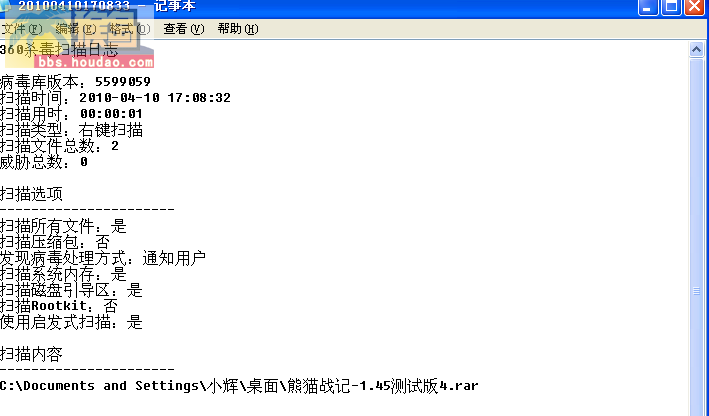
Task: Click the title bar text 20100410170833
Action: click(x=74, y=6)
